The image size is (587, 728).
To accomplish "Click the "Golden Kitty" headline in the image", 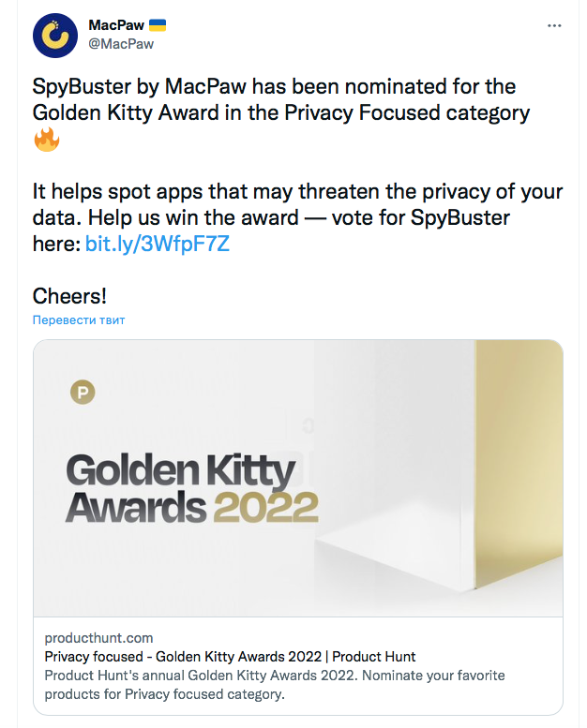I will (x=181, y=470).
